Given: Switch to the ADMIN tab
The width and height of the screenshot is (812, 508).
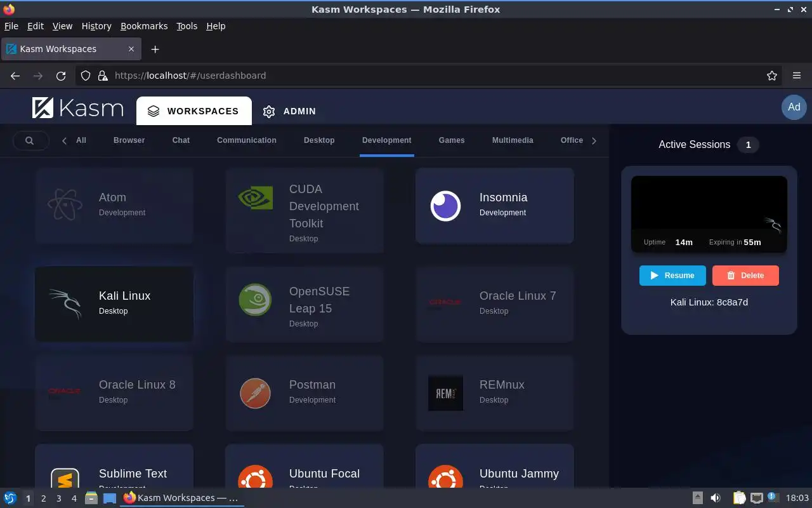Looking at the screenshot, I should tap(289, 111).
